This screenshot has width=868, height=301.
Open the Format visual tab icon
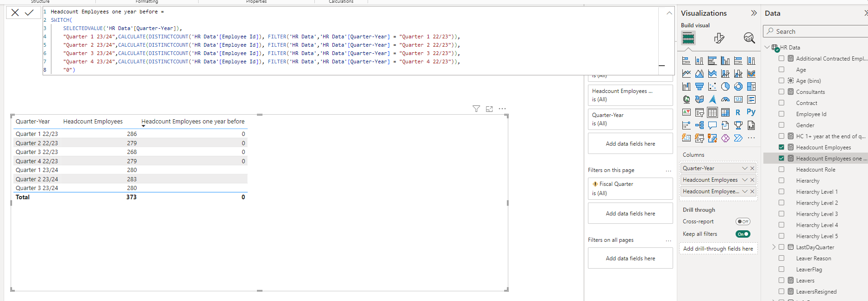tap(719, 38)
